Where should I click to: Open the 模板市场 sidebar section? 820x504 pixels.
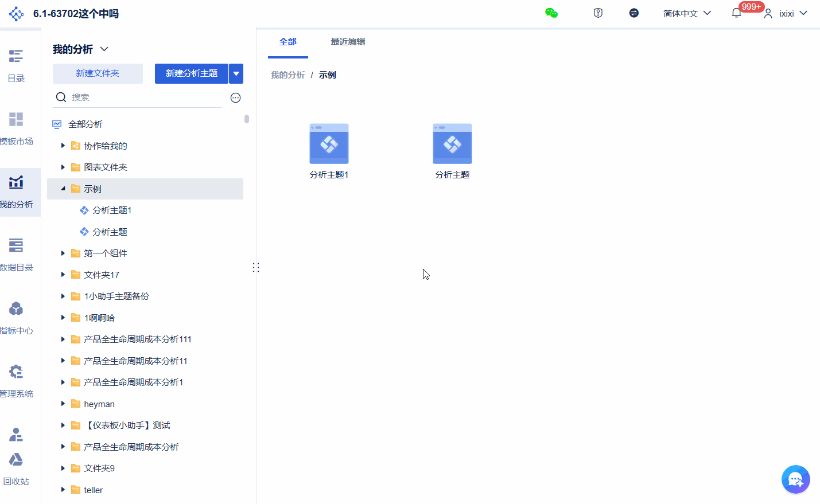pos(16,128)
